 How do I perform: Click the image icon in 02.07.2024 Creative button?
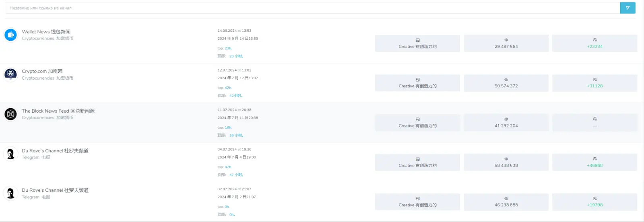[x=418, y=199]
